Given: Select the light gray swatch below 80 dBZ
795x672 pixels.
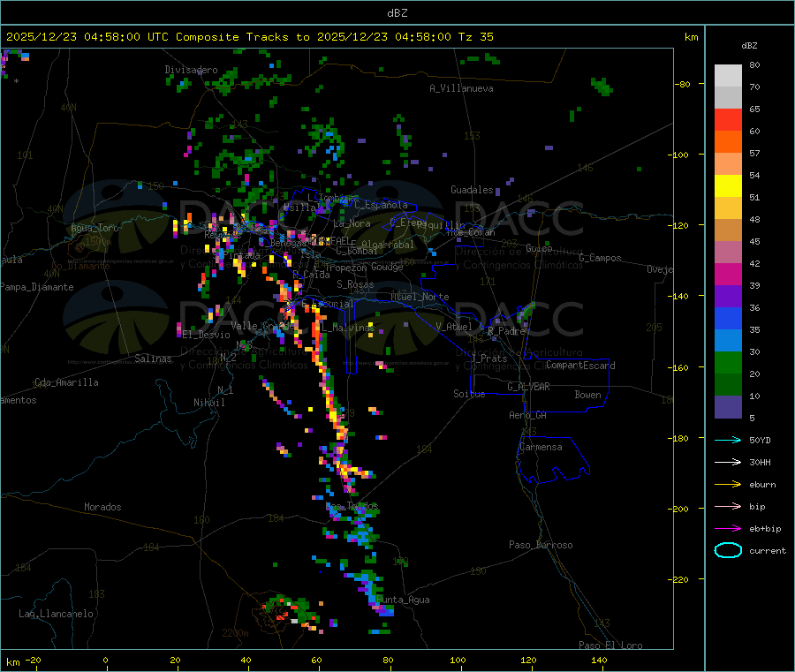Looking at the screenshot, I should pyautogui.click(x=728, y=76).
